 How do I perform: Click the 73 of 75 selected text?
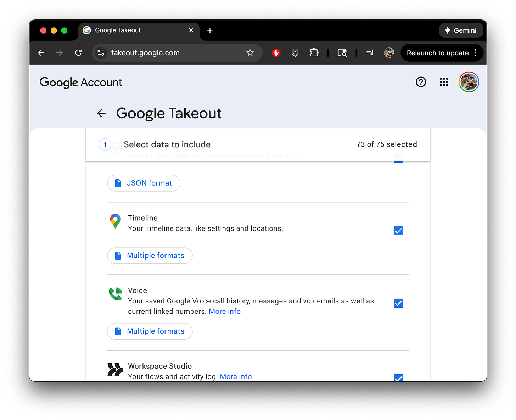pyautogui.click(x=387, y=144)
